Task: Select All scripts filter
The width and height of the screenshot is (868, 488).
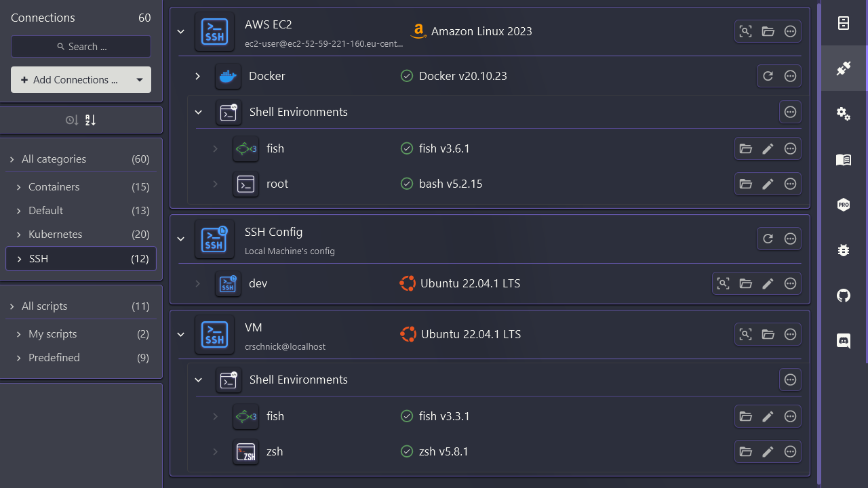Action: (81, 306)
